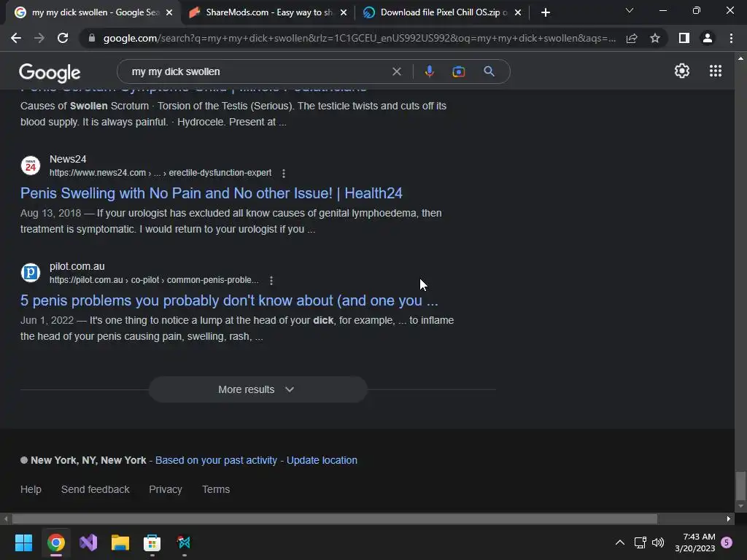Click the News24 site name
The height and width of the screenshot is (560, 747).
pos(68,159)
